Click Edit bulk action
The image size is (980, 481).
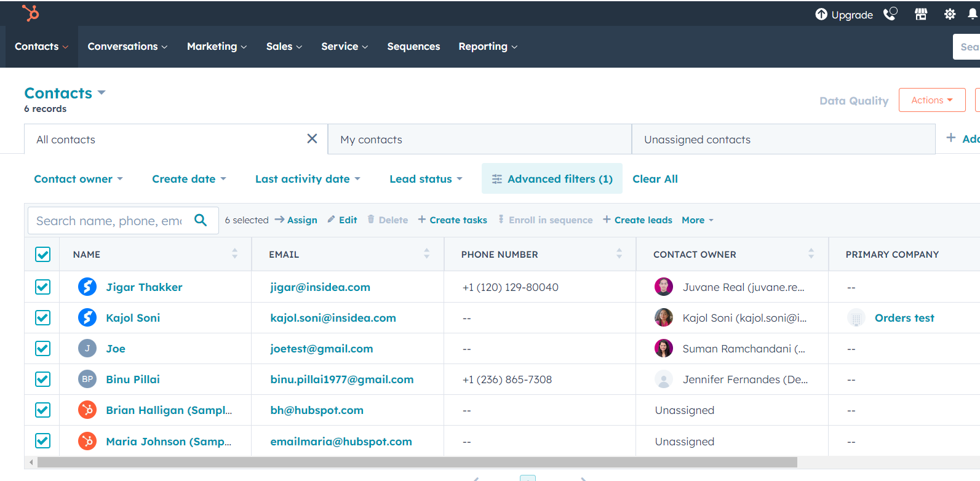tap(342, 220)
